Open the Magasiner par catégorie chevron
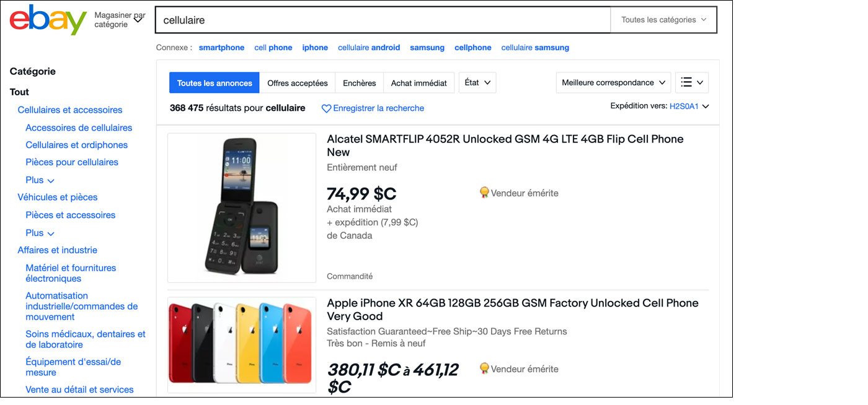868x405 pixels. 138,20
